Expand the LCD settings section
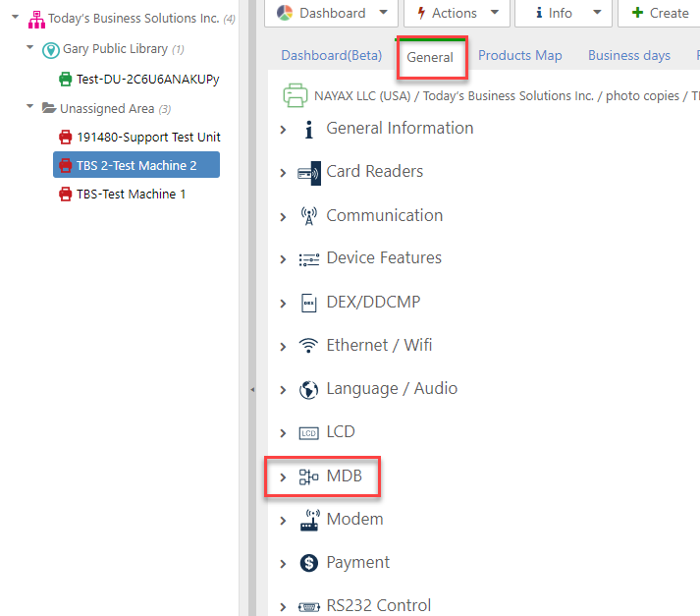 click(284, 433)
